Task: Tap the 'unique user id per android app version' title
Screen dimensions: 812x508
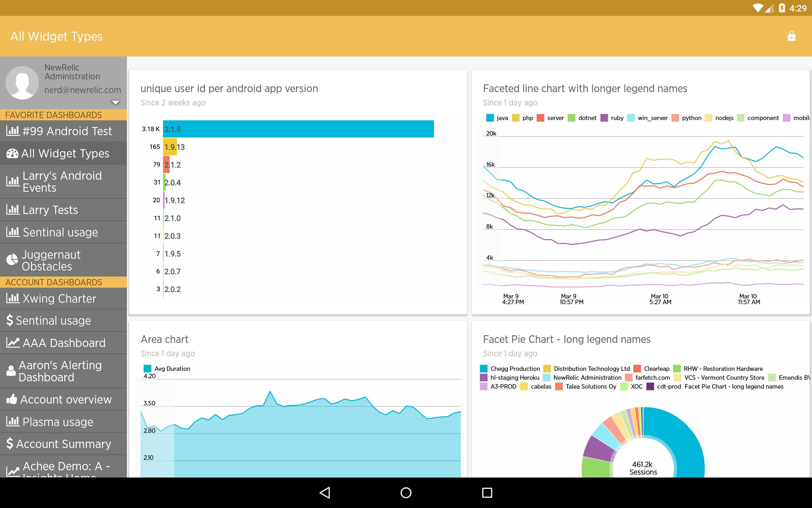Action: pos(229,88)
